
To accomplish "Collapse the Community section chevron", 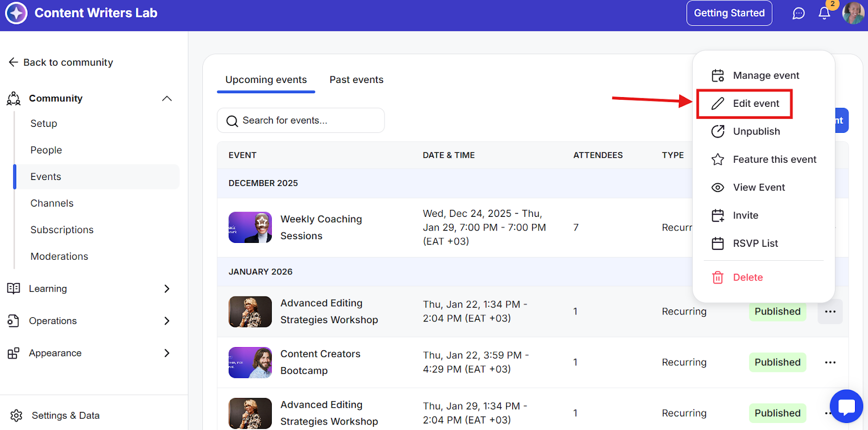I will click(x=167, y=98).
